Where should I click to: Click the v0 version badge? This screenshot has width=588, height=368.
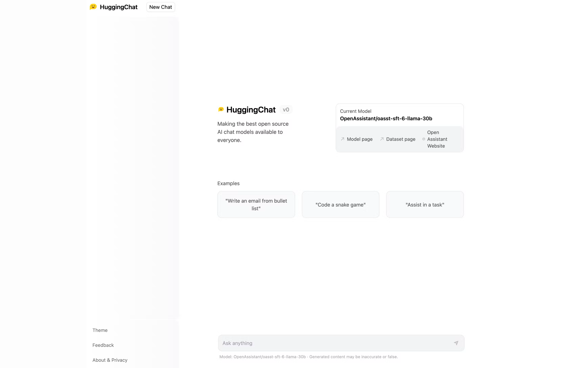pos(286,110)
